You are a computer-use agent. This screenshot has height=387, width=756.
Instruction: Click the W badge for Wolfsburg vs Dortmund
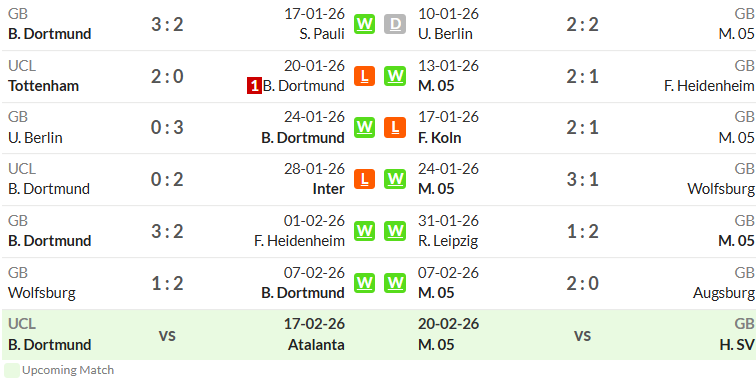[364, 283]
